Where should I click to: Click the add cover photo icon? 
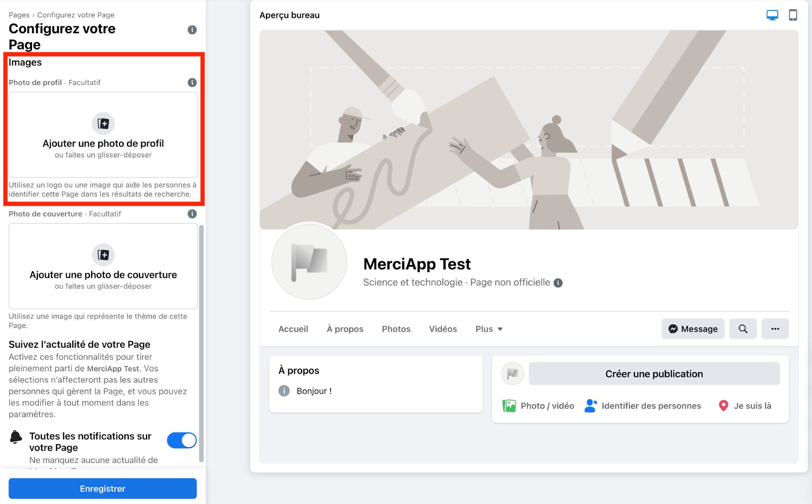click(103, 255)
